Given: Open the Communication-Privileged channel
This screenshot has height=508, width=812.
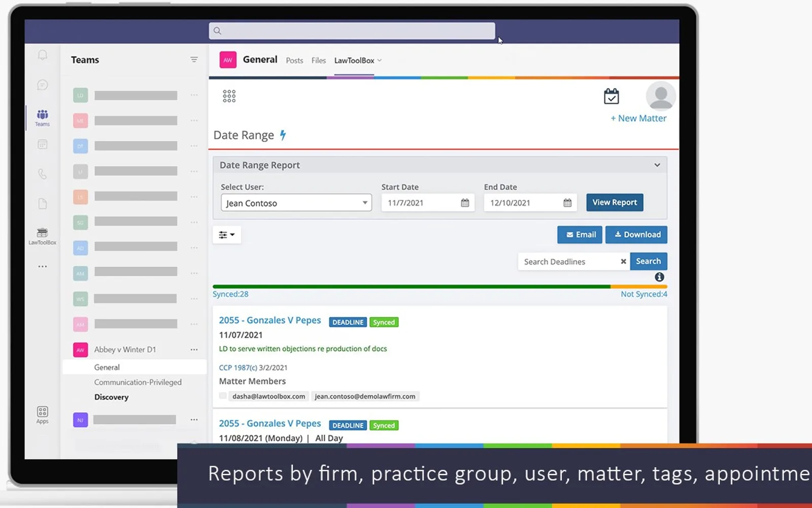Looking at the screenshot, I should tap(138, 382).
